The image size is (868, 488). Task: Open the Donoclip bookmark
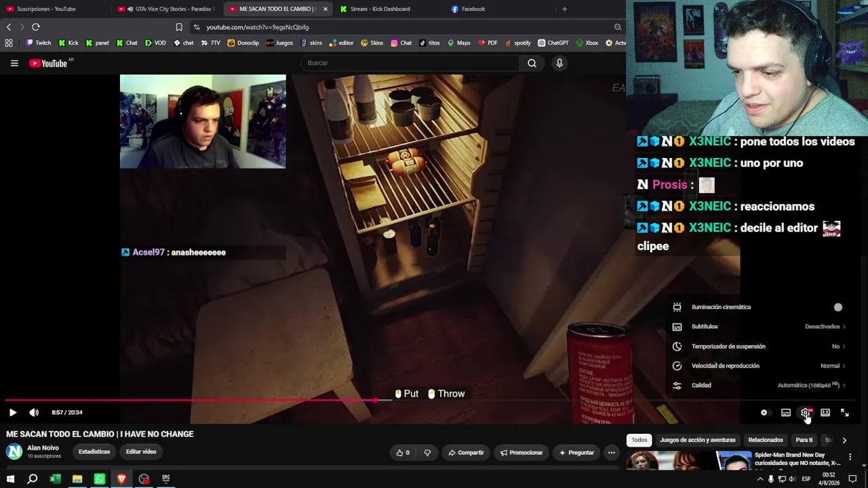243,43
